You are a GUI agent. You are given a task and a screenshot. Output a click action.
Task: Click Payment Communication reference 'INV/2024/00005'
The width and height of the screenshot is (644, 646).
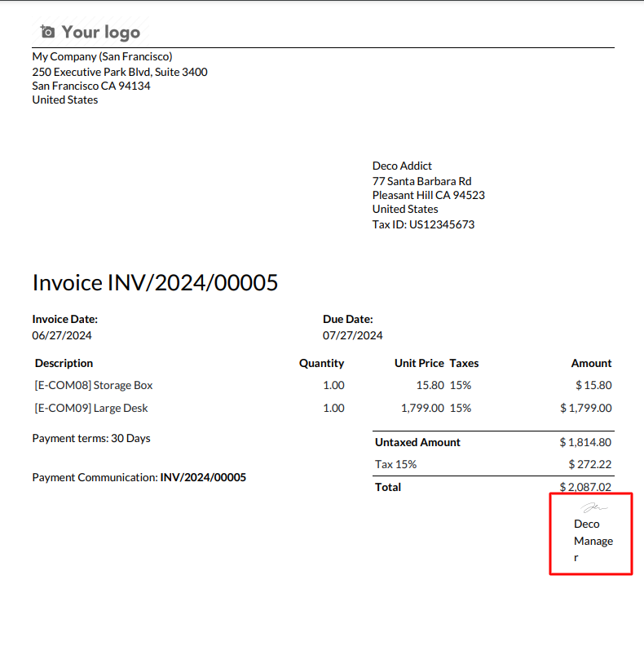[x=203, y=477]
